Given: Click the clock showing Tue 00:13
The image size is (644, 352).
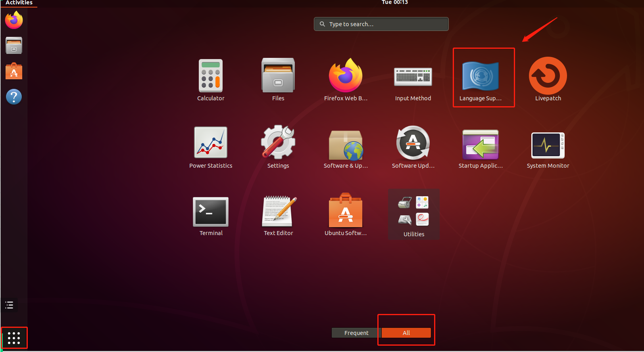Looking at the screenshot, I should click(x=394, y=2).
